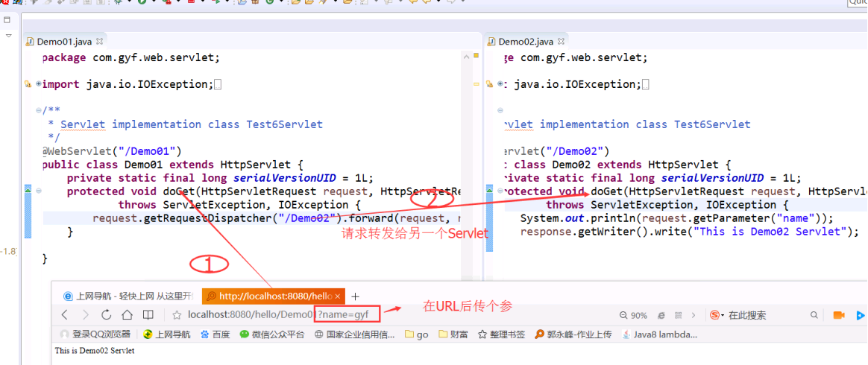The image size is (868, 365).
Task: Click the package com.gyf.web.servlet line in Demo01
Action: click(x=130, y=57)
